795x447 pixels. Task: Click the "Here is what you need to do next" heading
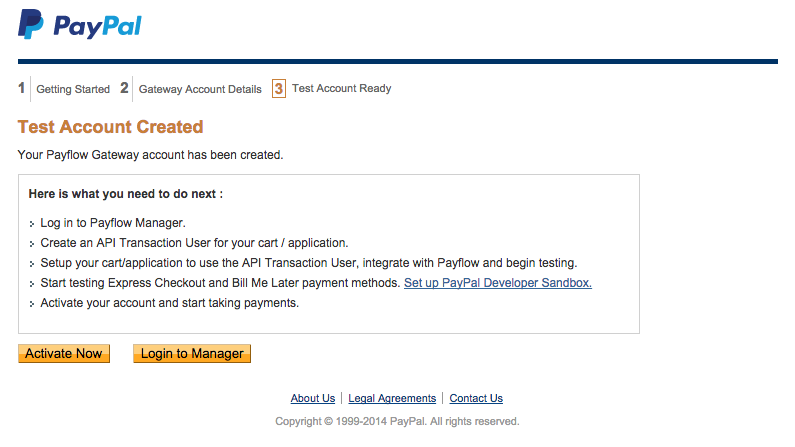click(125, 193)
